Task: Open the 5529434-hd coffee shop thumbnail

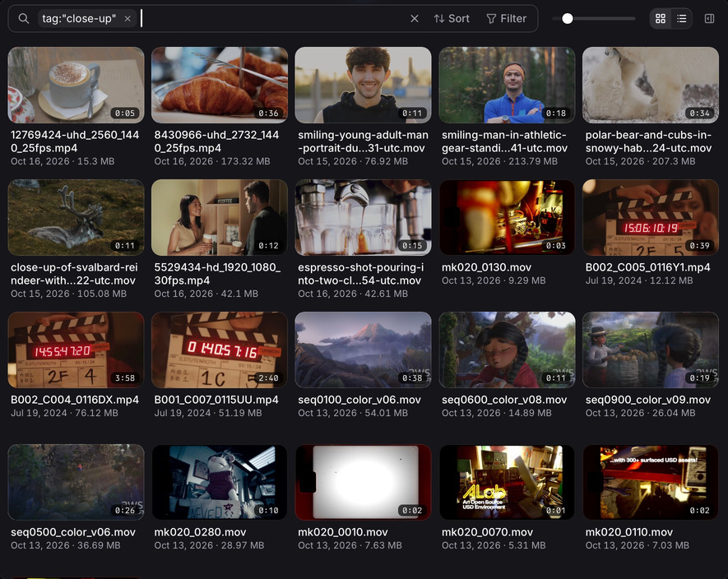Action: pos(220,217)
